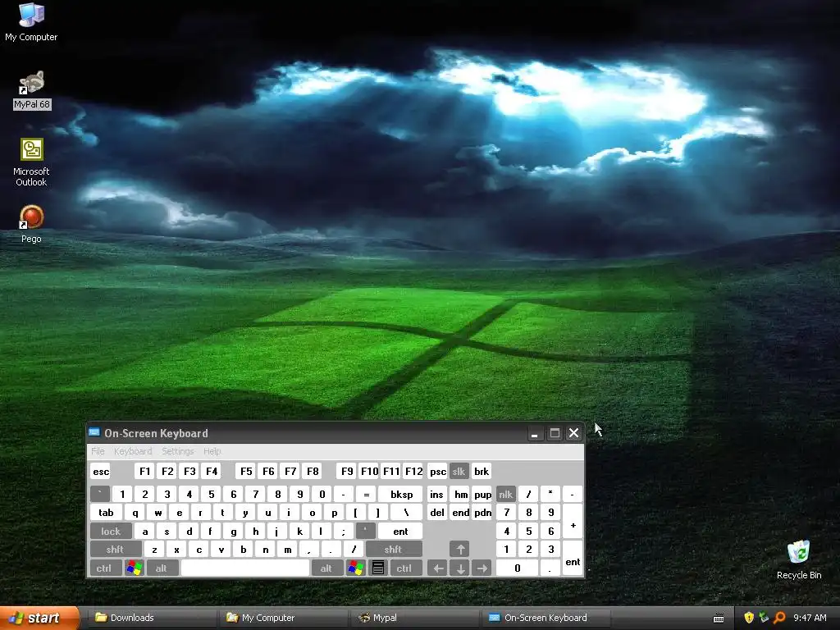The height and width of the screenshot is (630, 840).
Task: Click the 9:47 AM clock
Action: pos(810,618)
